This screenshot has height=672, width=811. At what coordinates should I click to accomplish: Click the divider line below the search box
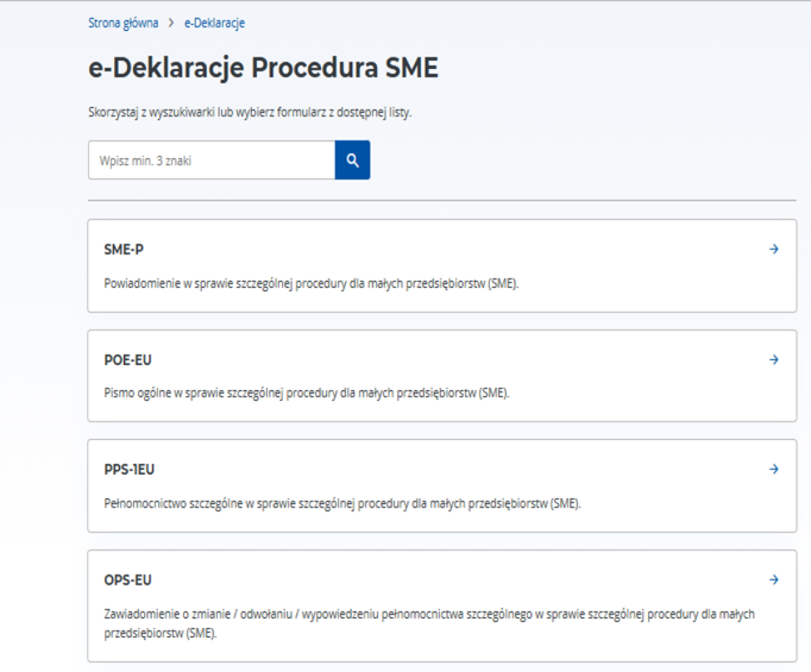[x=442, y=200]
